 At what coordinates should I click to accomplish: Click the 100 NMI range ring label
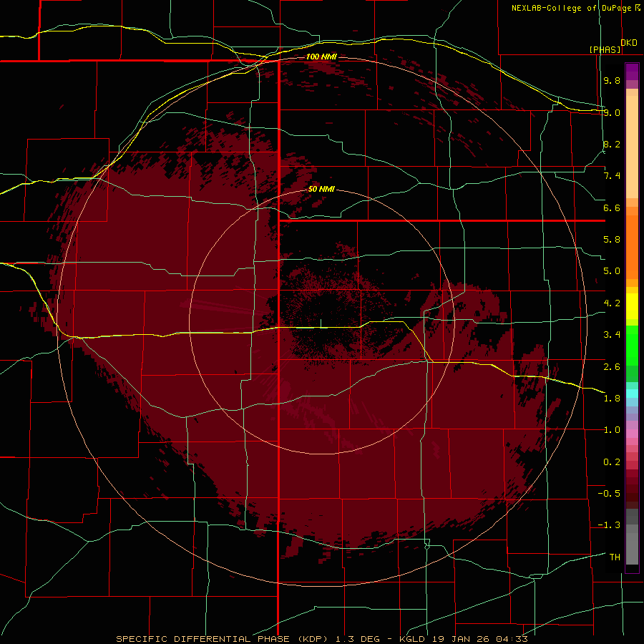tap(321, 57)
